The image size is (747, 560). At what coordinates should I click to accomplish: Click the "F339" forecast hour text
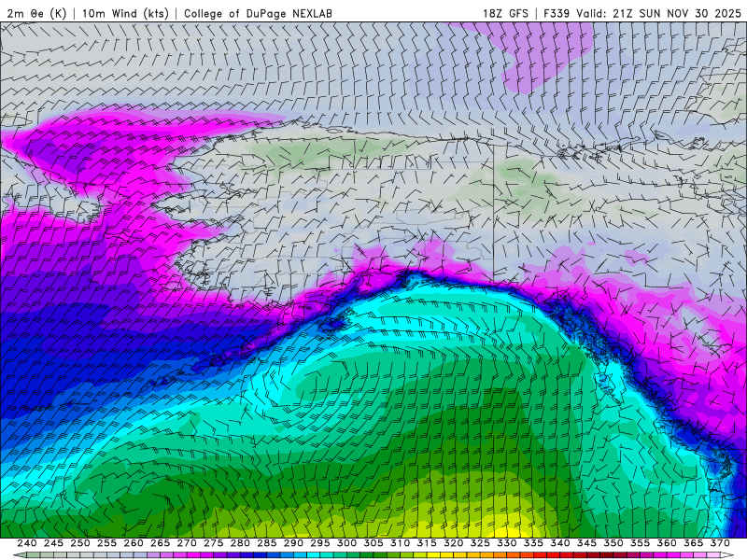(557, 13)
